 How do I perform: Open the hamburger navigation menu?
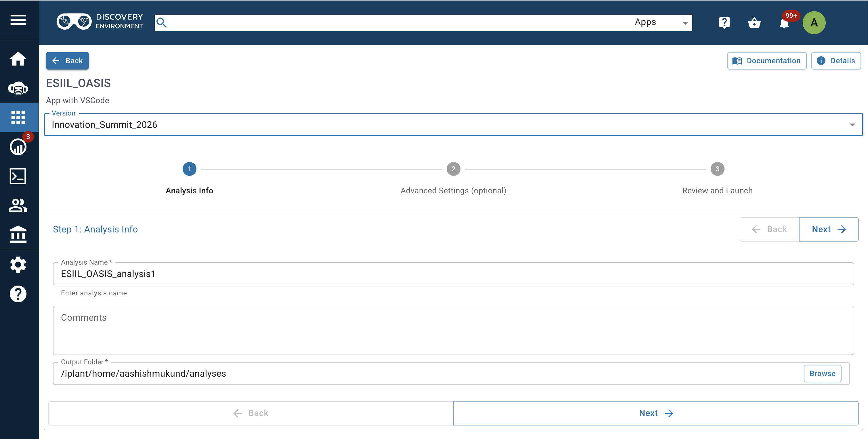coord(18,20)
